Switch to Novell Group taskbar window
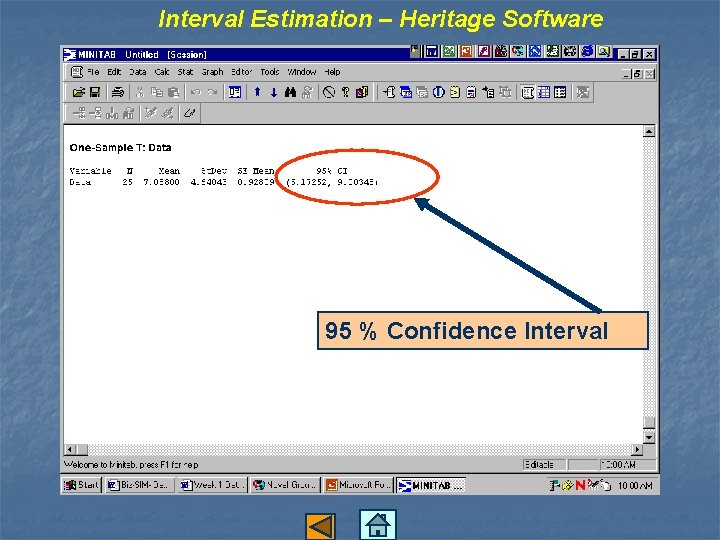The width and height of the screenshot is (720, 540). pos(285,485)
